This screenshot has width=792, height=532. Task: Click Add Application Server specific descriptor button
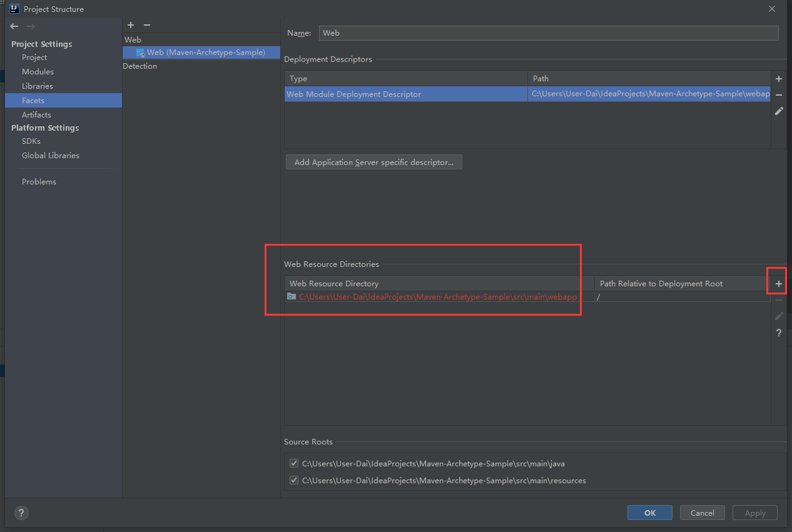373,163
